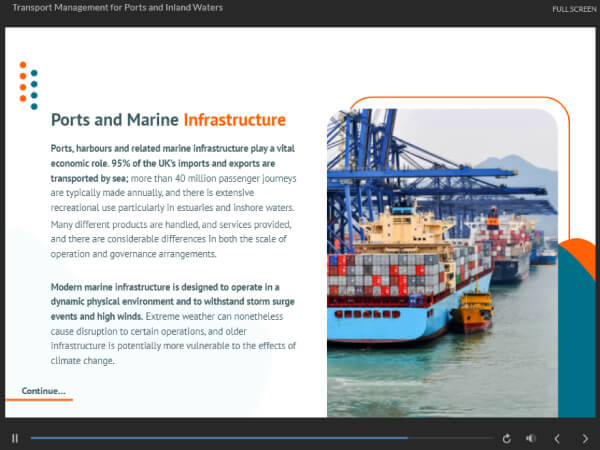Image resolution: width=600 pixels, height=450 pixels.
Task: Advance with the next slide arrow
Action: click(x=585, y=438)
